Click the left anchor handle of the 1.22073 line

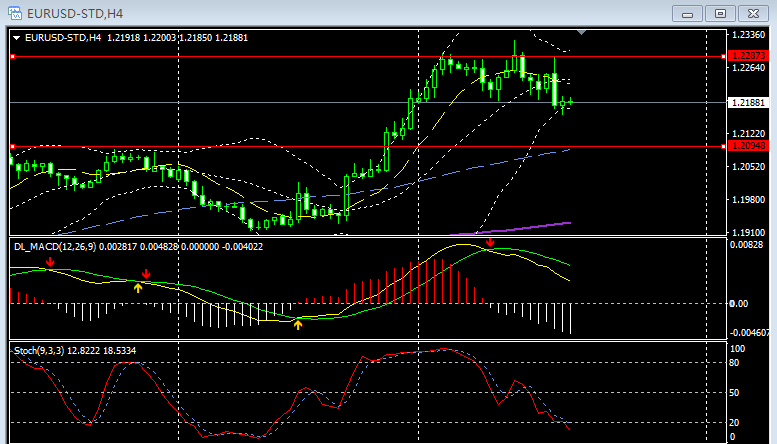click(11, 57)
